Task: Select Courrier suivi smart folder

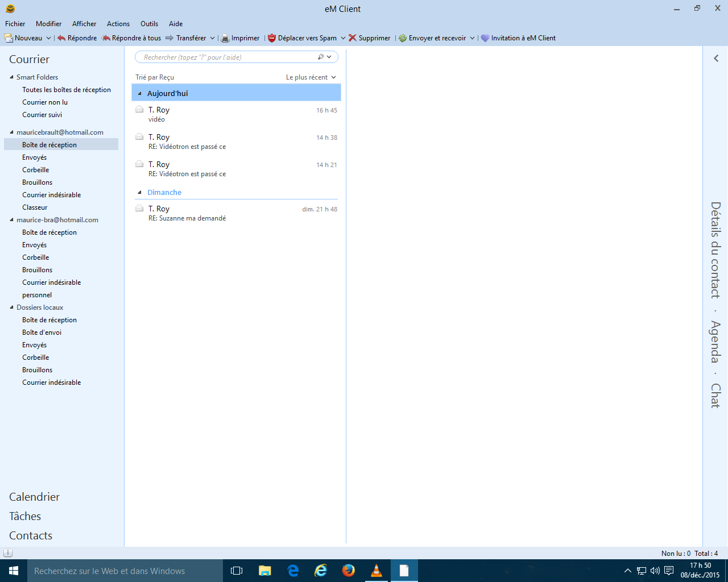Action: click(42, 115)
